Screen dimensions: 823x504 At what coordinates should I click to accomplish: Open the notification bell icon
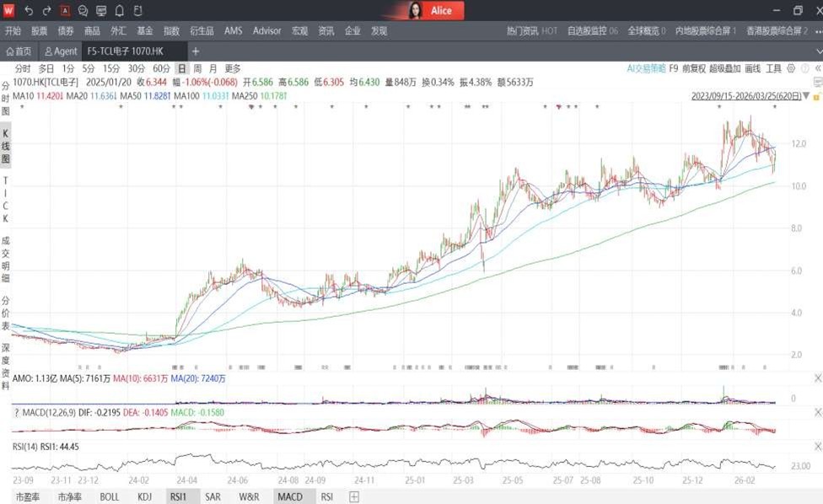click(119, 11)
